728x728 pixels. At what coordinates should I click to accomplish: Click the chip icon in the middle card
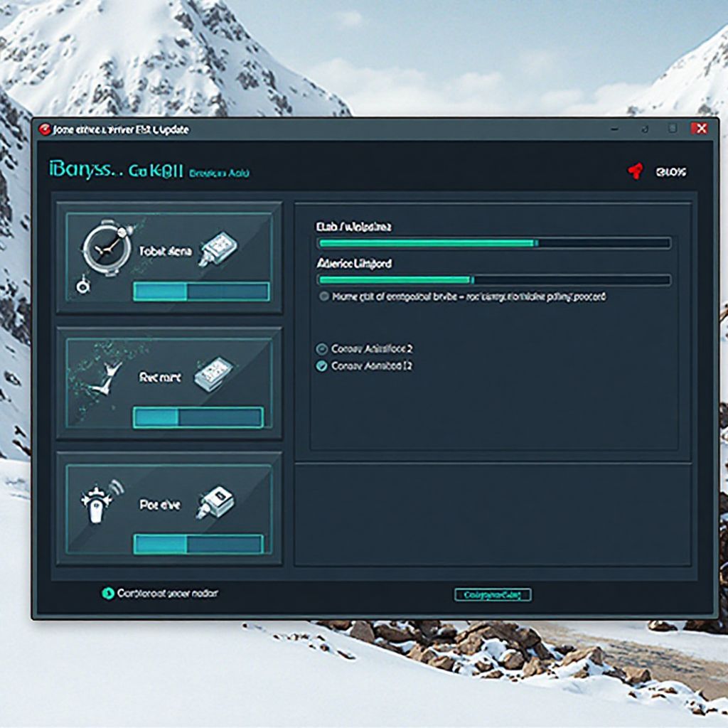click(x=214, y=373)
